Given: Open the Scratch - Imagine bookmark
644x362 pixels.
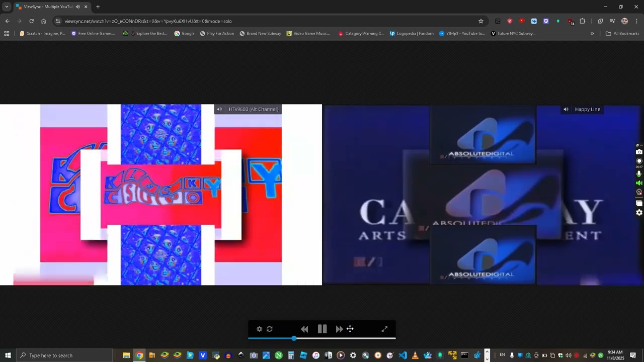Looking at the screenshot, I should pos(42,34).
